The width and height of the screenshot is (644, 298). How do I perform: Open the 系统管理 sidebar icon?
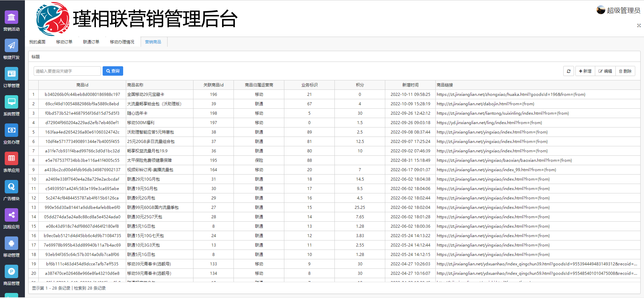pyautogui.click(x=11, y=102)
